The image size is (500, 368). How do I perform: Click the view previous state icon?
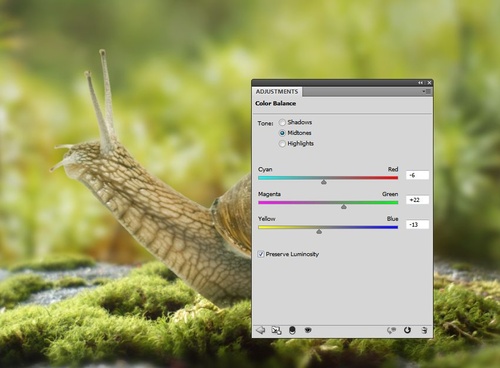[391, 330]
